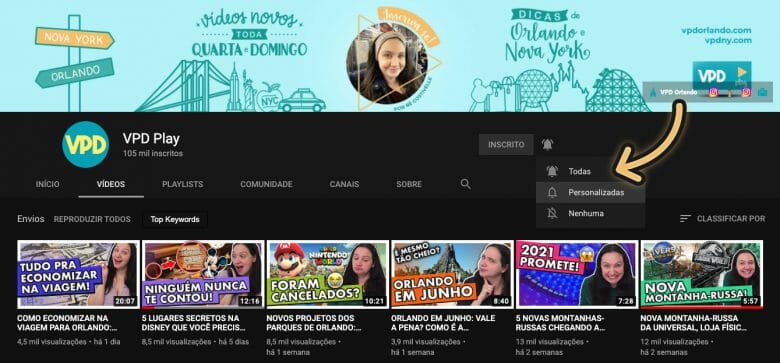
Task: Click the sort lines icon by CLASSIFICAR POR
Action: (685, 219)
